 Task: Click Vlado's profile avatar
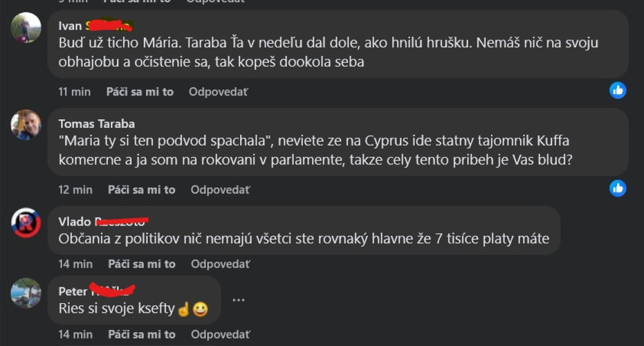click(26, 223)
